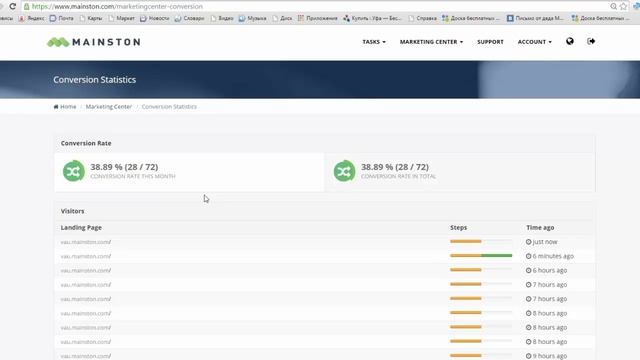Go to Marketing Center in the breadcrumb
640x360 pixels.
pos(109,107)
